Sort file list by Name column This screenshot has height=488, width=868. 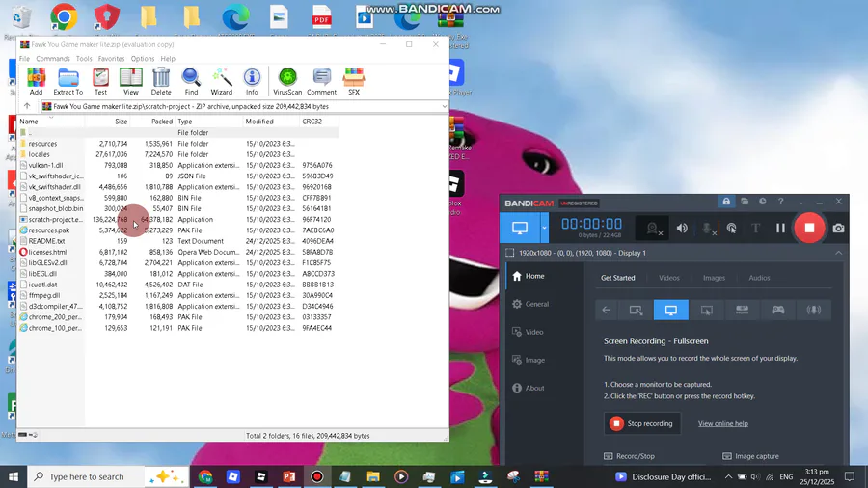pos(51,122)
